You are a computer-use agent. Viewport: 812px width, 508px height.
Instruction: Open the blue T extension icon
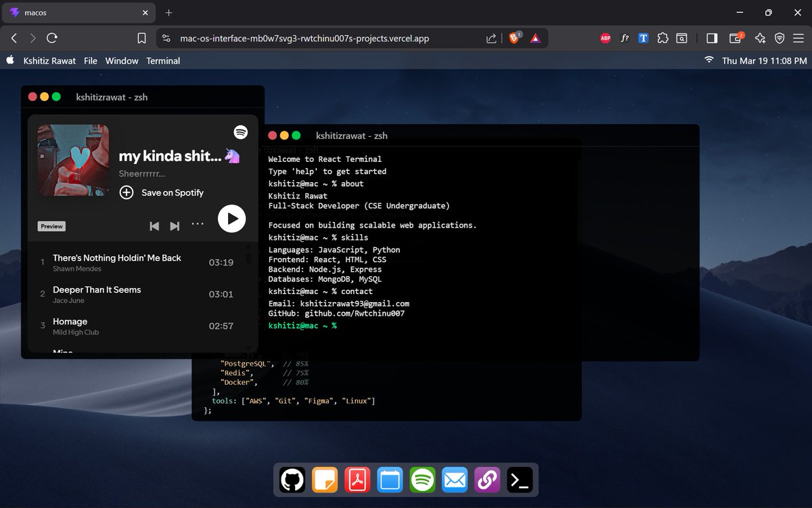coord(644,39)
